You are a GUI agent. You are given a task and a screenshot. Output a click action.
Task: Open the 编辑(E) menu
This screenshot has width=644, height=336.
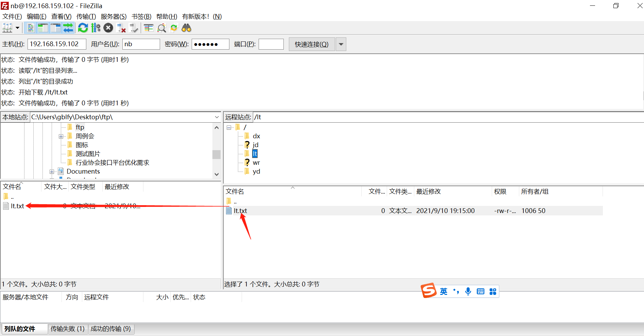pyautogui.click(x=37, y=16)
